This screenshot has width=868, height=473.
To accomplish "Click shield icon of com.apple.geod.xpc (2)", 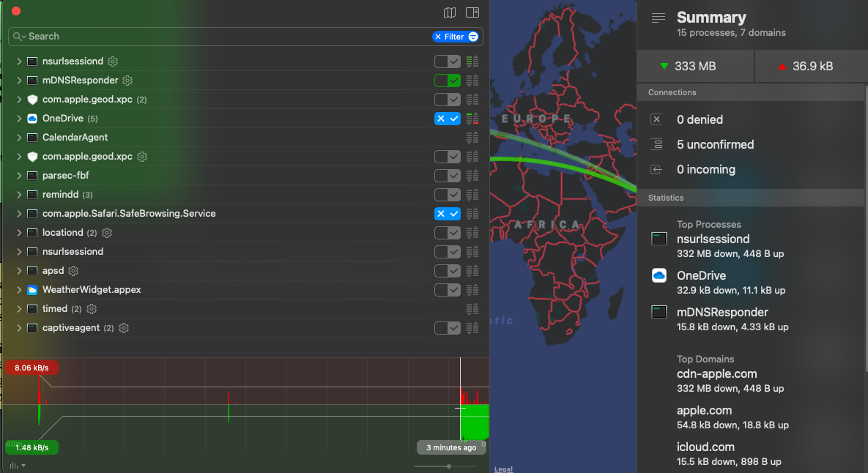I will point(33,100).
